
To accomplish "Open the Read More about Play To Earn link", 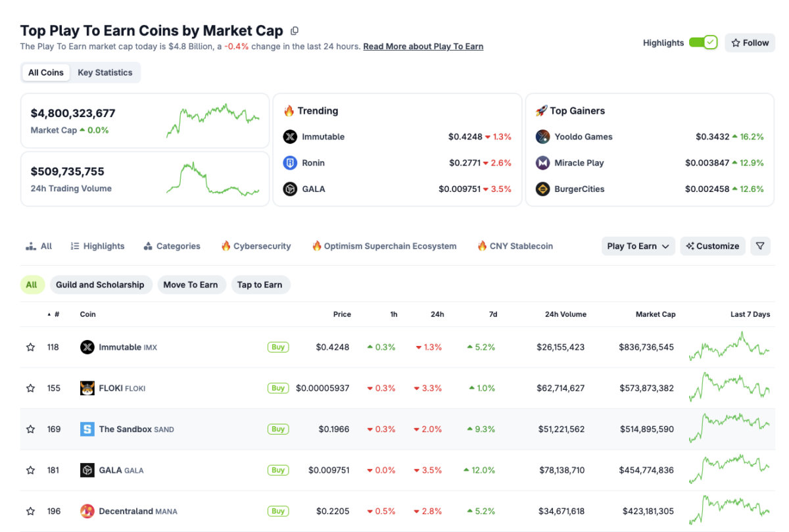I will coord(423,46).
